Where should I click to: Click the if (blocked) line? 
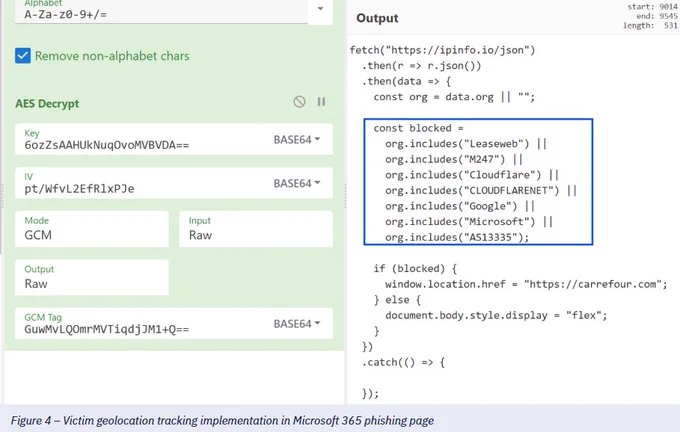click(x=415, y=269)
